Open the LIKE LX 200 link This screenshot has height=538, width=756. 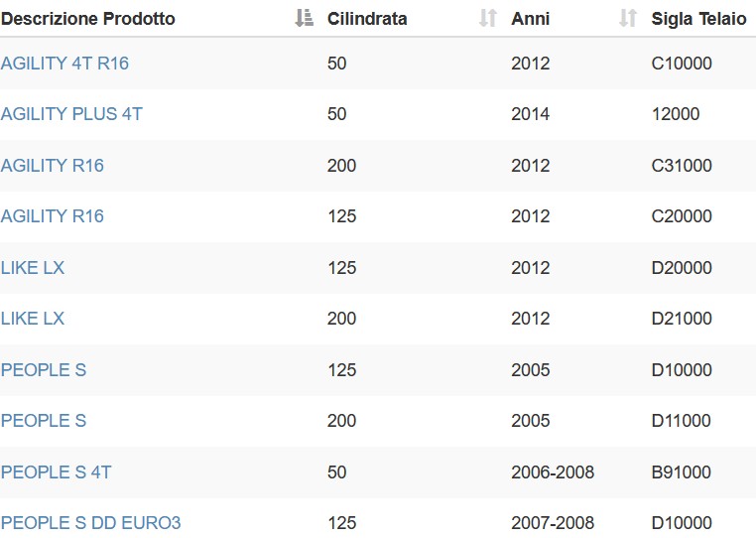33,319
